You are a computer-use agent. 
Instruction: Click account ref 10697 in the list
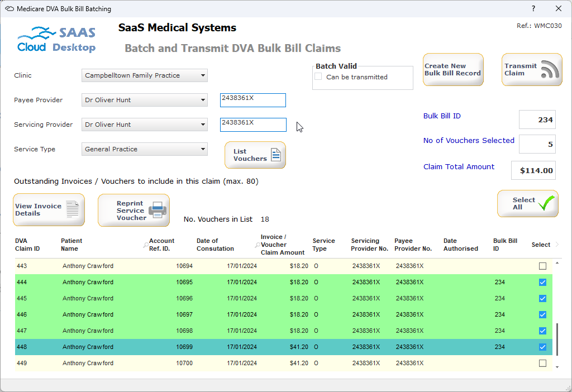click(x=184, y=315)
